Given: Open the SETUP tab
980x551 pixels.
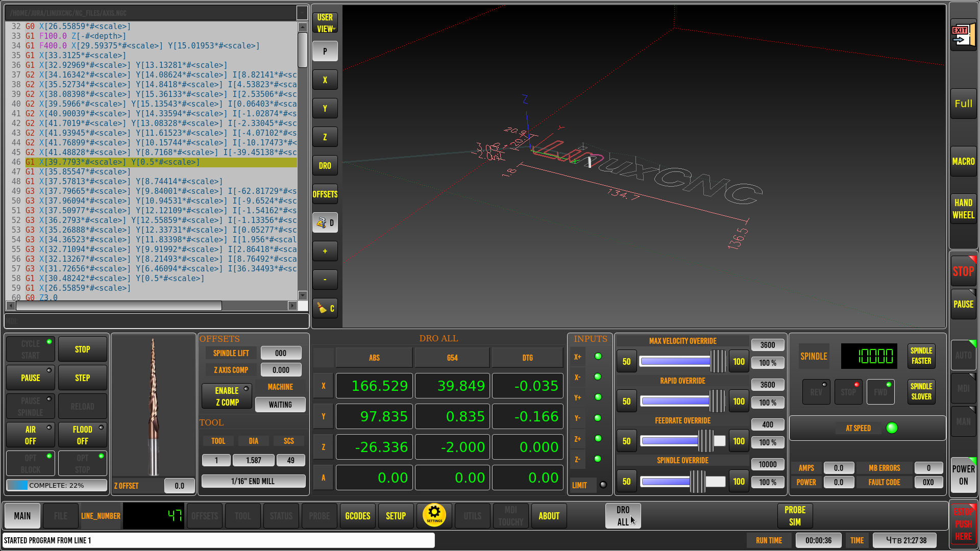Looking at the screenshot, I should (x=396, y=516).
